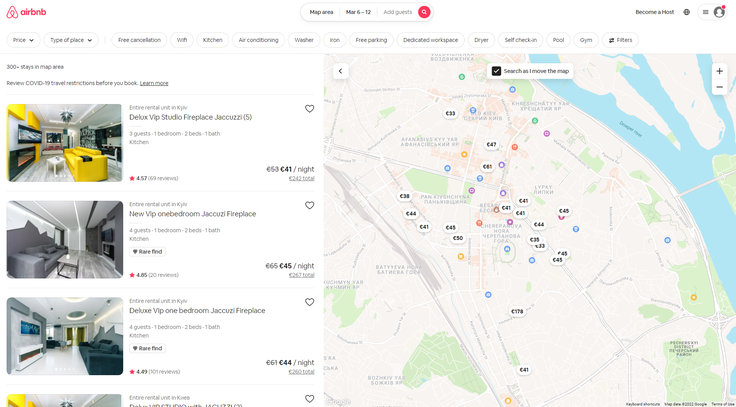Select the €50 map price marker
The image size is (736, 407).
(x=458, y=238)
